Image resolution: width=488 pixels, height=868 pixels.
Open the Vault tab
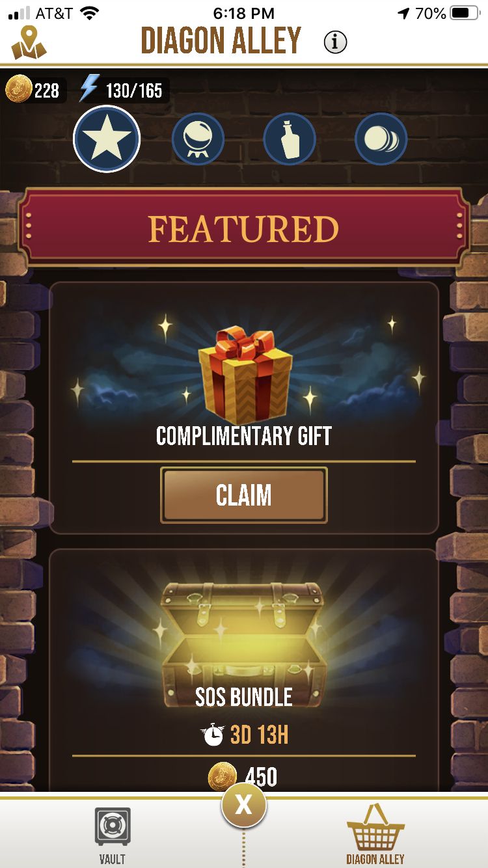point(113,835)
